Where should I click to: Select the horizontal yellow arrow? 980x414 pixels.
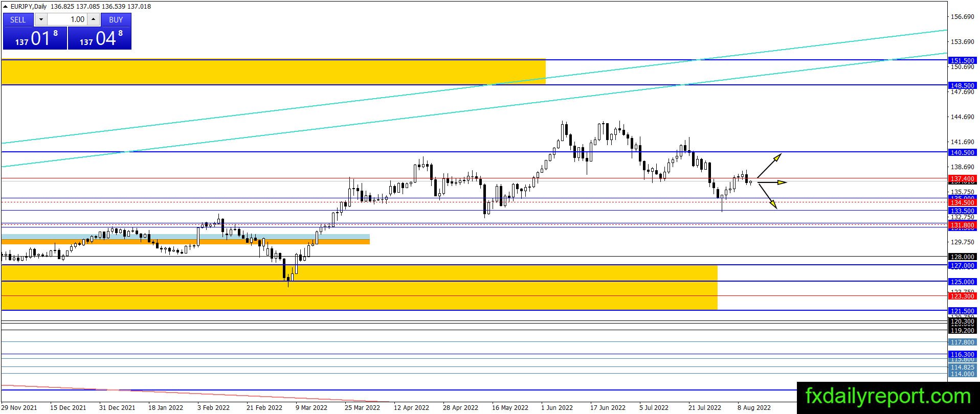[x=772, y=182]
